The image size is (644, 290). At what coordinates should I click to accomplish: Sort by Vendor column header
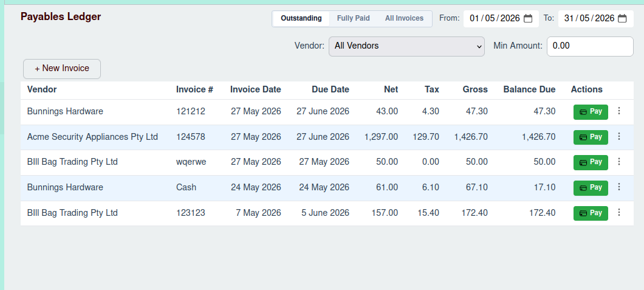coord(42,89)
